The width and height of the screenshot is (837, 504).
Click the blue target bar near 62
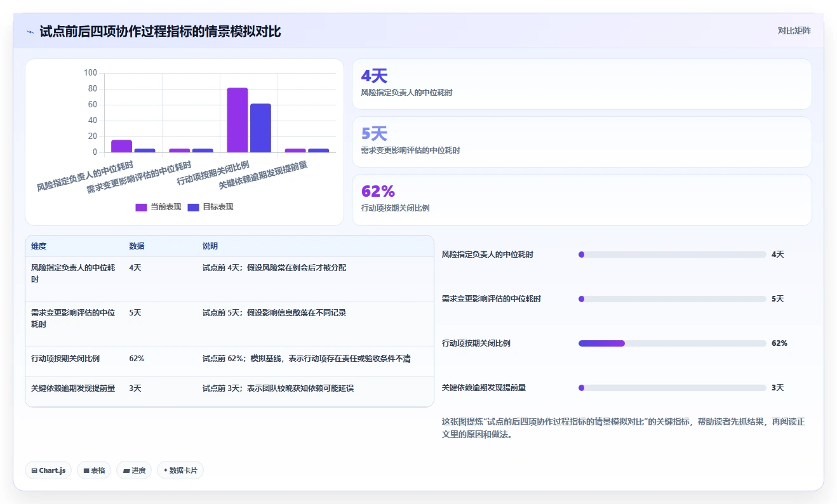[260, 128]
